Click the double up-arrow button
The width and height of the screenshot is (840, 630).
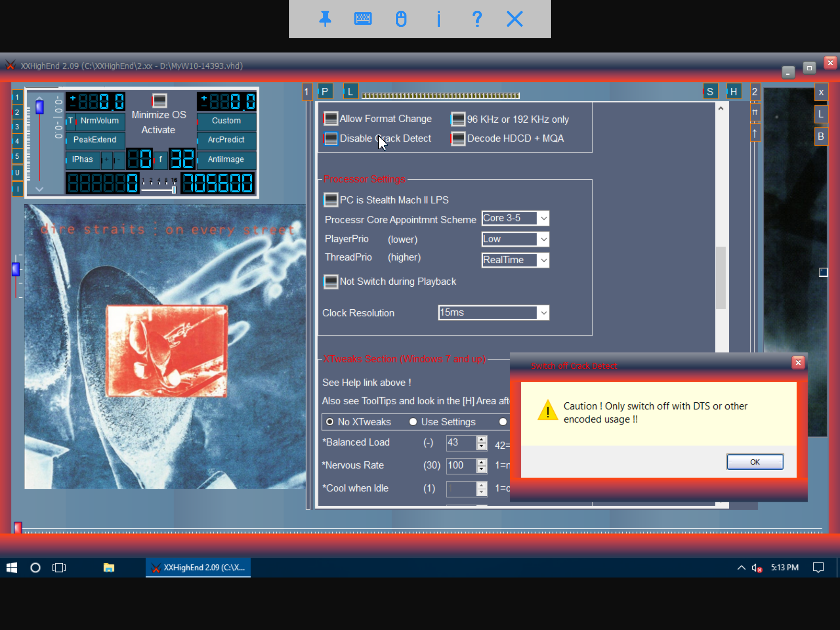click(755, 112)
